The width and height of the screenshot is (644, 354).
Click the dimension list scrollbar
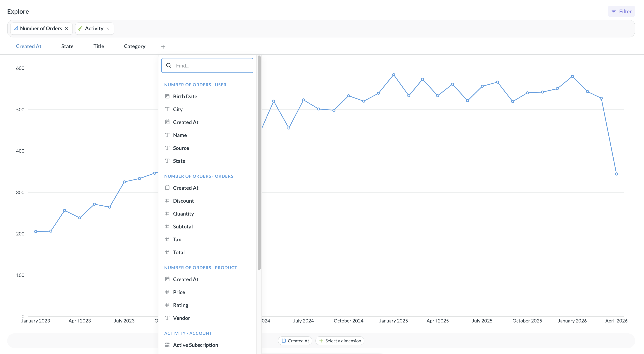[259, 162]
